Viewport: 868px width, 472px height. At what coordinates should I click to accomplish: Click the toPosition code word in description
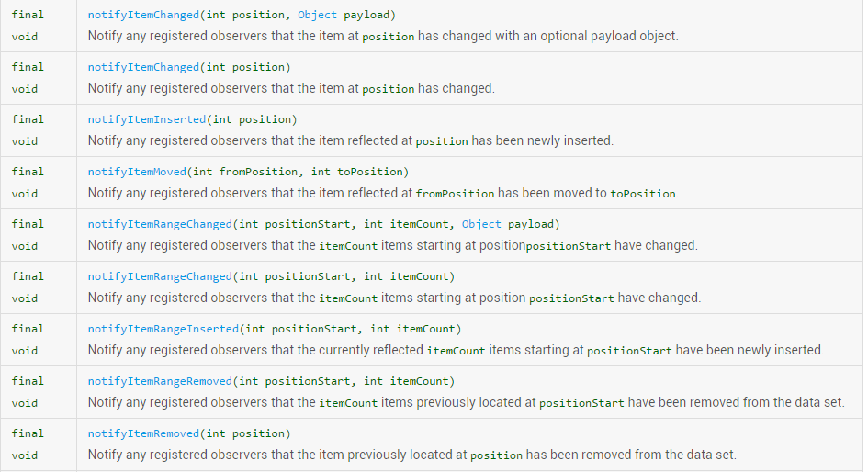(x=643, y=194)
